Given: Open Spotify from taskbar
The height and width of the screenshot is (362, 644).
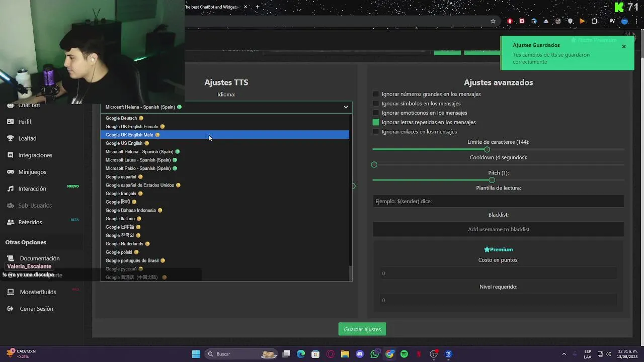Looking at the screenshot, I should [x=404, y=354].
